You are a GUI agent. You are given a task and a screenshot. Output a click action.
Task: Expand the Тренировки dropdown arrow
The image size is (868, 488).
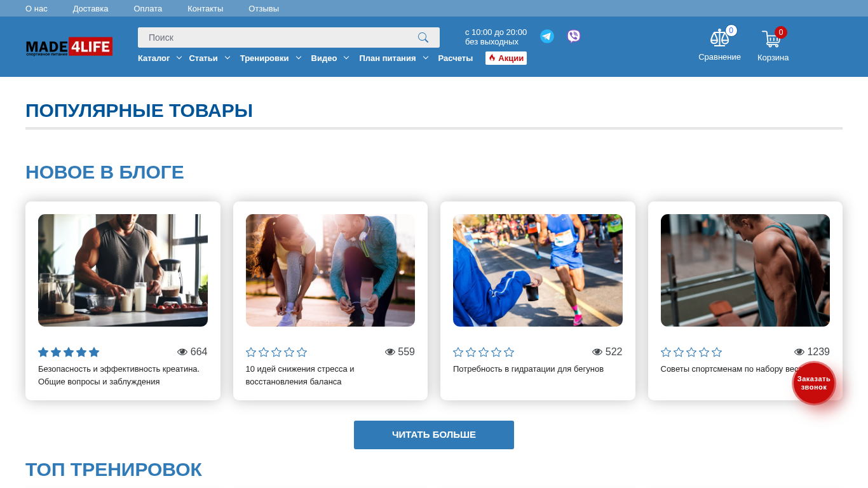point(299,58)
